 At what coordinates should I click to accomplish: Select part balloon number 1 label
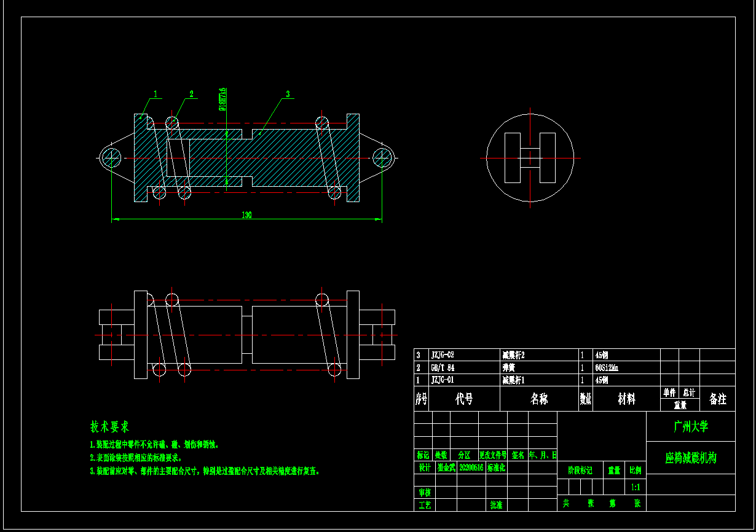coord(156,94)
